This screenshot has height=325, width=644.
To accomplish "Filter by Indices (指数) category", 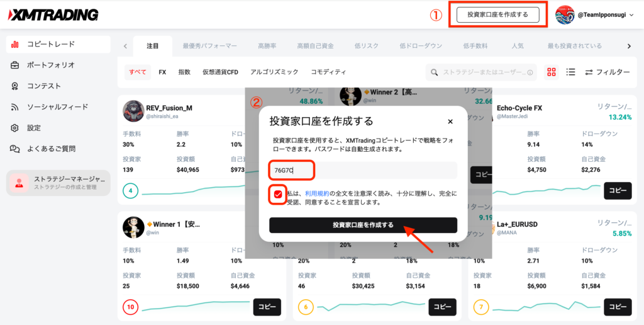I will [x=184, y=72].
